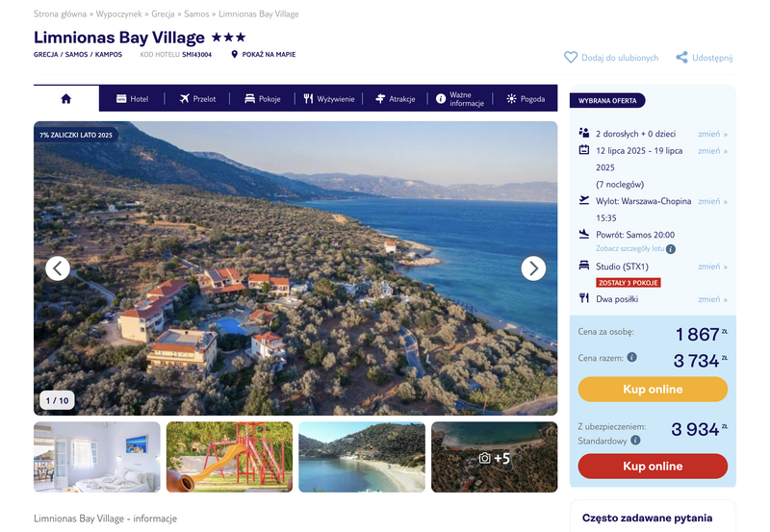Show previous photo with left arrow
770x532 pixels.
58,268
